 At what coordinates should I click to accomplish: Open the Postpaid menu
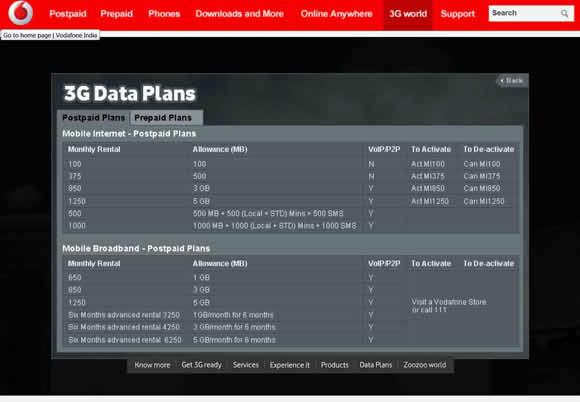click(68, 14)
